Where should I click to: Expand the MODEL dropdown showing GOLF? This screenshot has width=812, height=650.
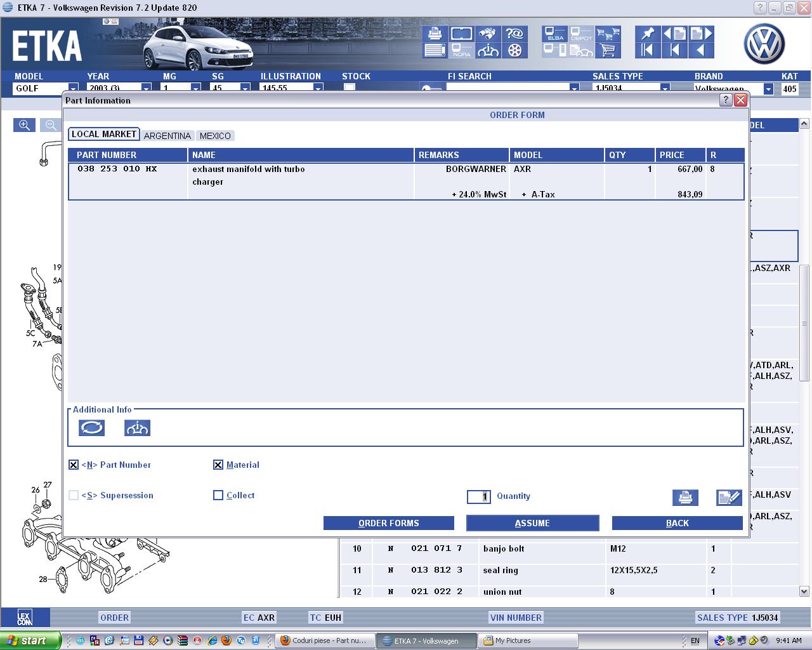pos(73,89)
